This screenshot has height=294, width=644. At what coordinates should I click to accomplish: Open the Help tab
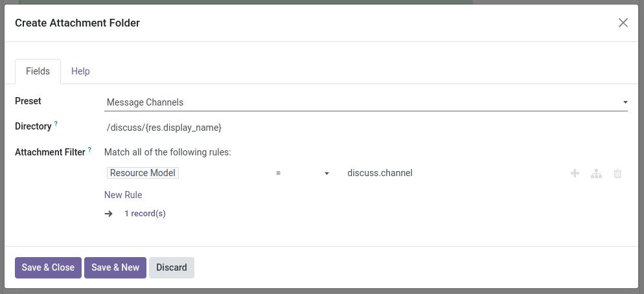click(x=80, y=71)
